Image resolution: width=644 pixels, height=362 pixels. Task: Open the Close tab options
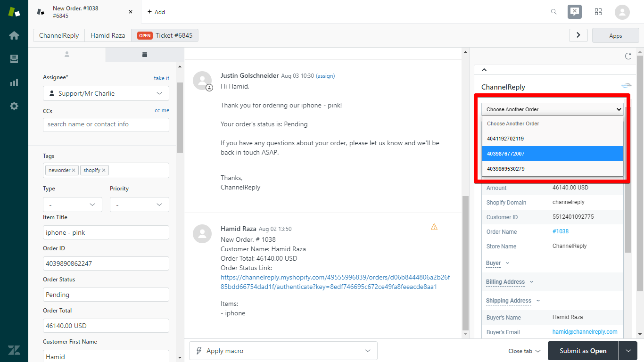point(524,351)
